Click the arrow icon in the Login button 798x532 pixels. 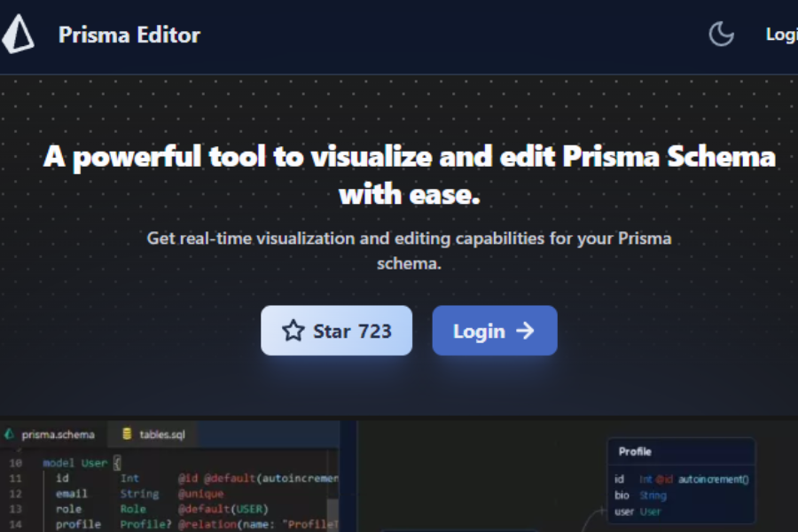525,330
